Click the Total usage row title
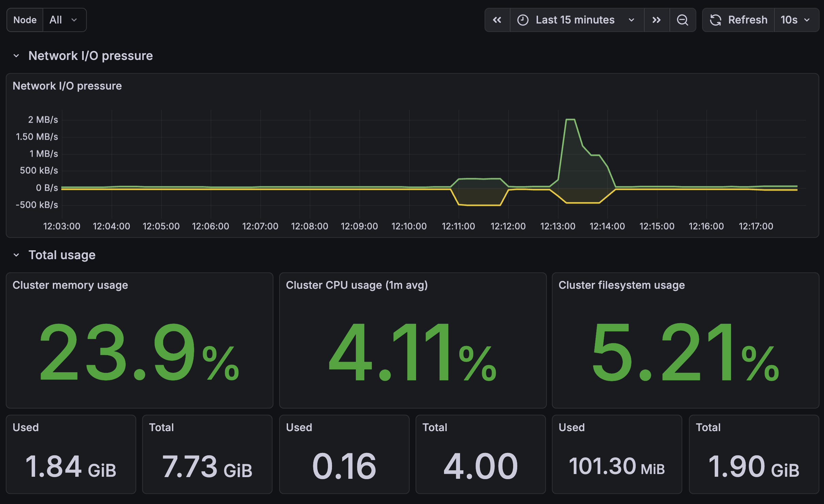This screenshot has height=504, width=824. pos(62,255)
